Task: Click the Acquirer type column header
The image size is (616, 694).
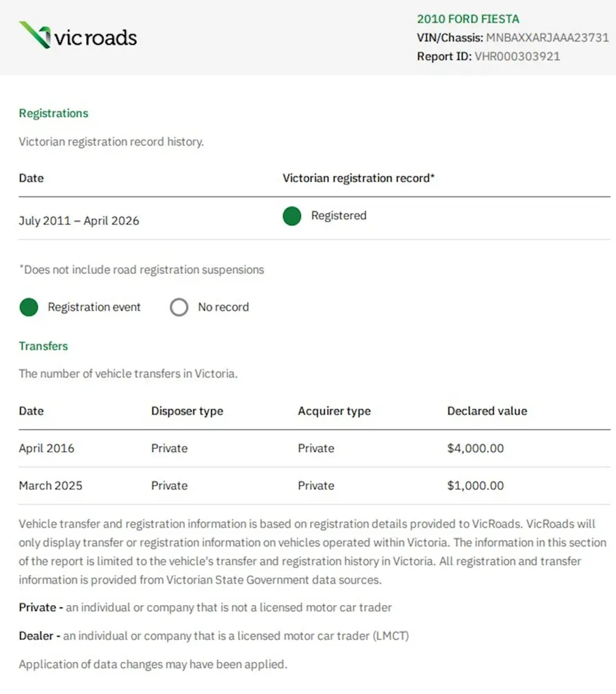Action: click(334, 411)
